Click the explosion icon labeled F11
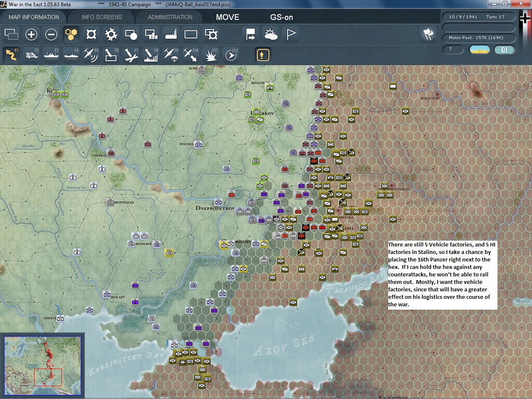Image resolution: width=532 pixels, height=399 pixels. tap(211, 54)
